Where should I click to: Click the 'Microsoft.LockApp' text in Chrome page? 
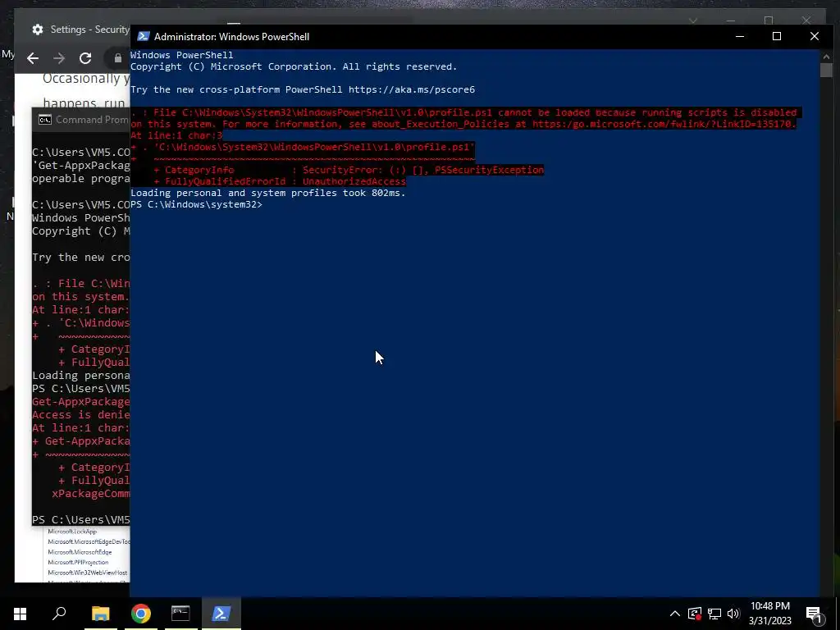[72, 532]
